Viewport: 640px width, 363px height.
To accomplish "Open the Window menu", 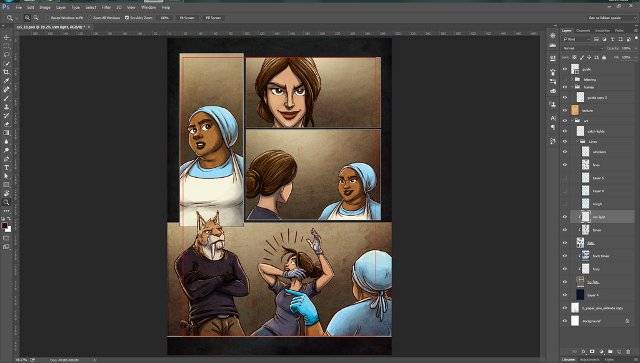I will (x=149, y=7).
